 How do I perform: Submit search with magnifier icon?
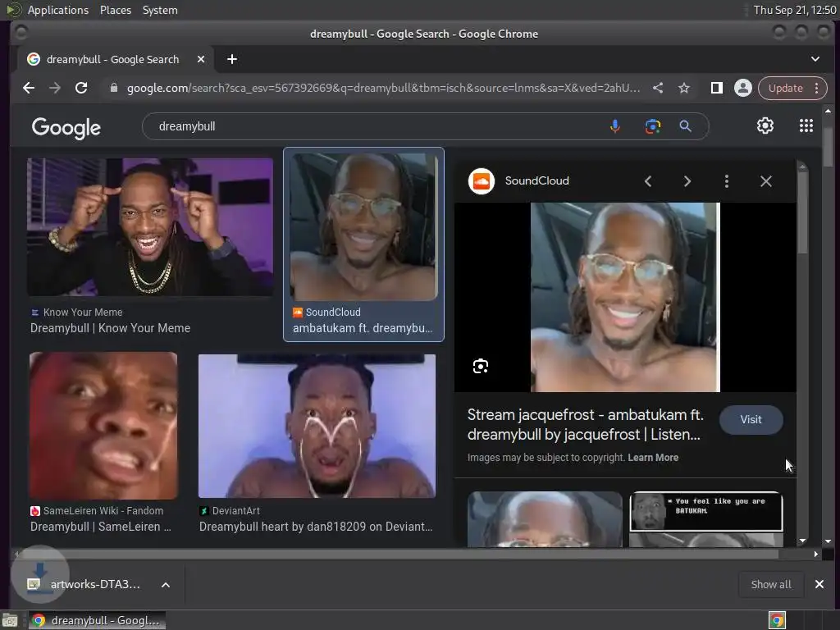(x=685, y=126)
